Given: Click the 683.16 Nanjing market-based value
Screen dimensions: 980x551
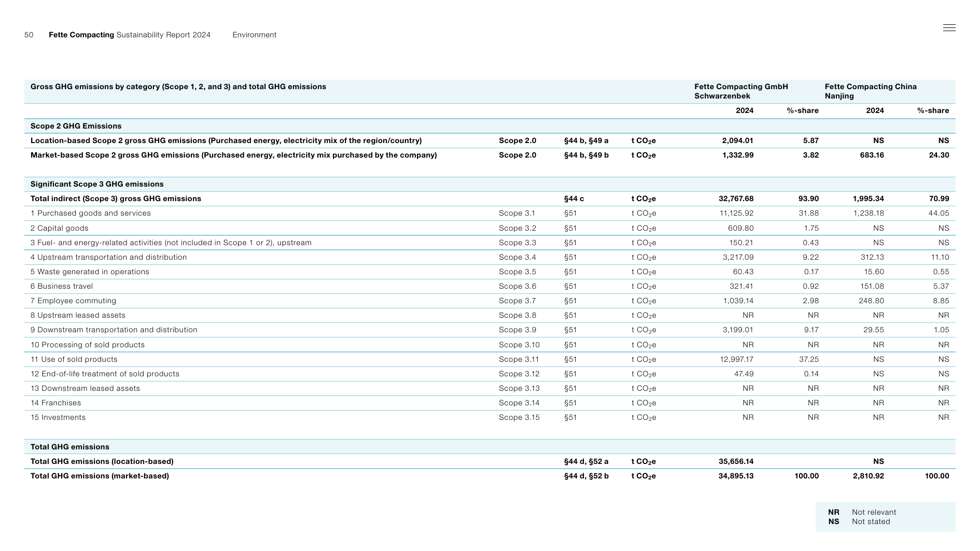Looking at the screenshot, I should click(x=872, y=155).
